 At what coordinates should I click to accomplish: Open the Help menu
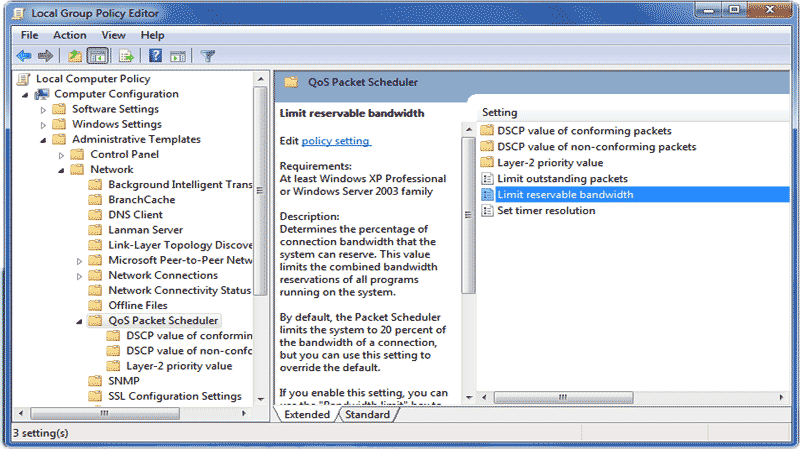(x=152, y=35)
